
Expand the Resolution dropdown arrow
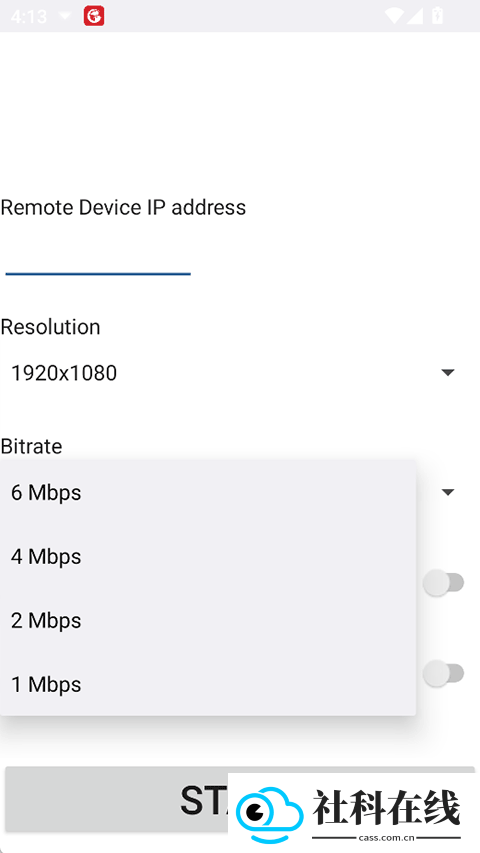pyautogui.click(x=448, y=373)
